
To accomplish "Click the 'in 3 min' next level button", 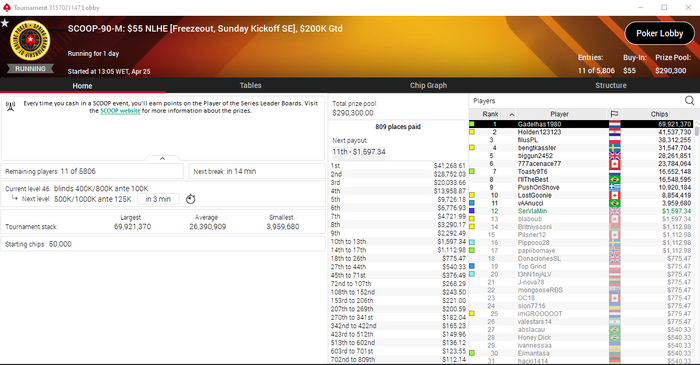I will click(158, 199).
